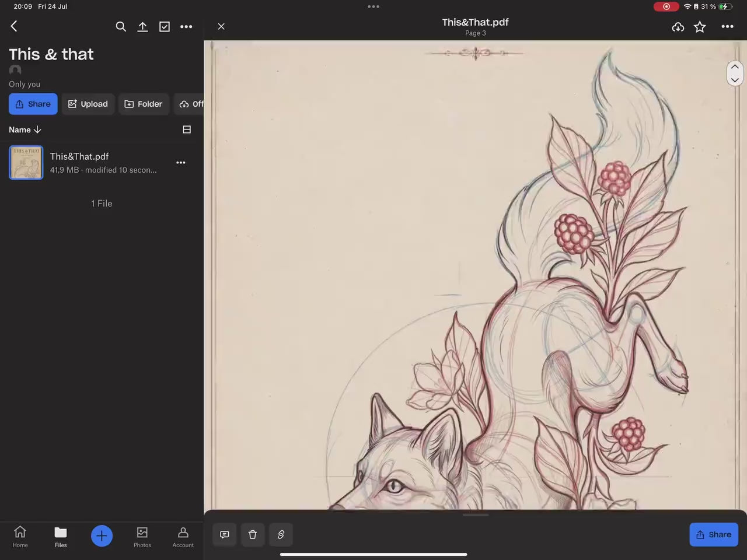Tap the folder owner avatar
Image resolution: width=747 pixels, height=560 pixels.
click(x=15, y=70)
